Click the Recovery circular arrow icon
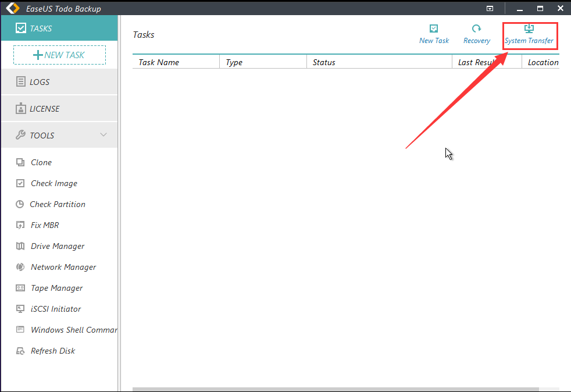The image size is (571, 392). (x=476, y=28)
